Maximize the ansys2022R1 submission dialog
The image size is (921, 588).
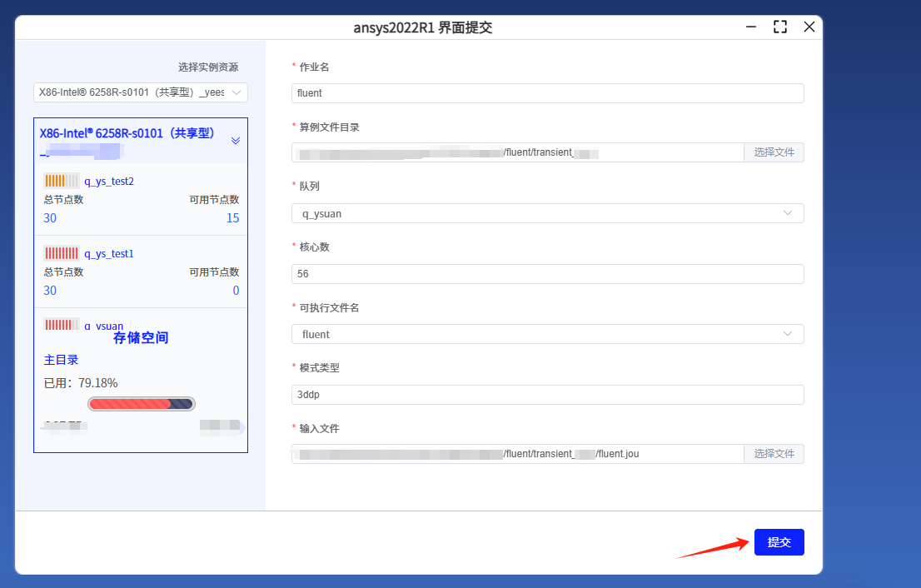(780, 27)
